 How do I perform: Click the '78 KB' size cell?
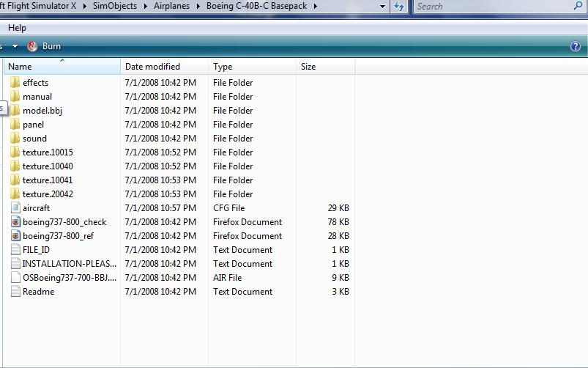pyautogui.click(x=338, y=222)
